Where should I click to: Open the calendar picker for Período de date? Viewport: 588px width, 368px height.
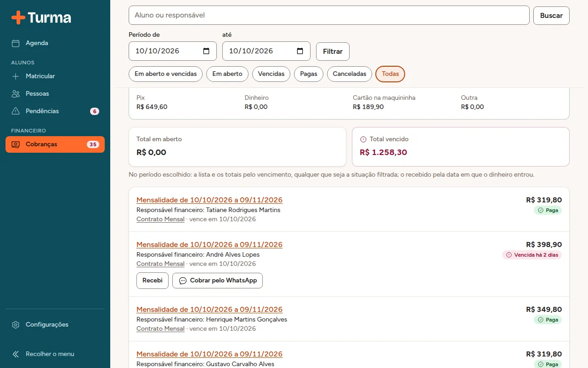[206, 51]
